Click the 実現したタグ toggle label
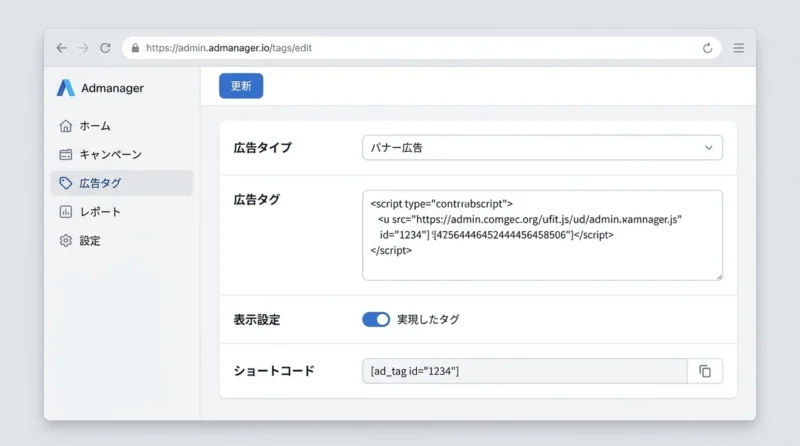The image size is (800, 446). point(429,319)
